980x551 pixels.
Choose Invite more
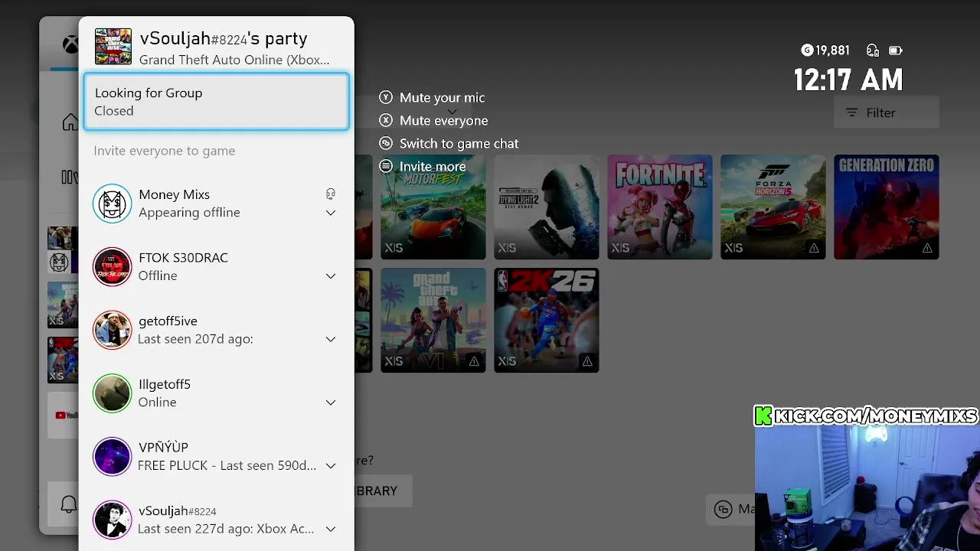pos(432,166)
